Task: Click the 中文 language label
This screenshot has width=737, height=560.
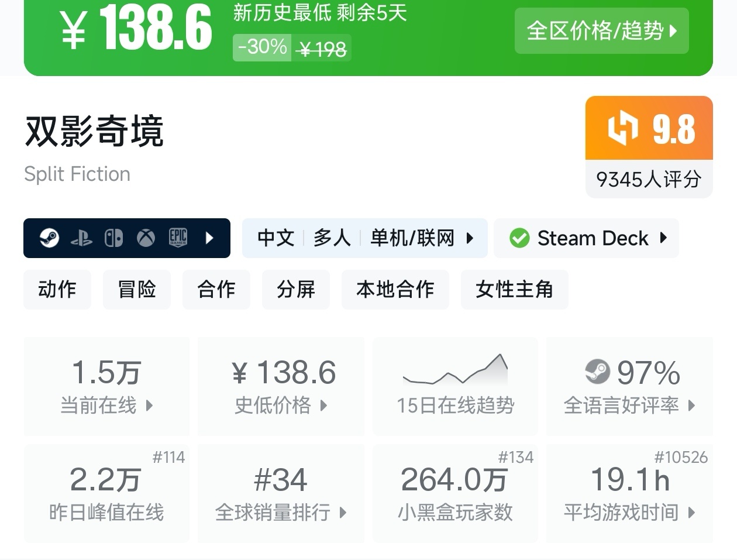Action: 276,238
